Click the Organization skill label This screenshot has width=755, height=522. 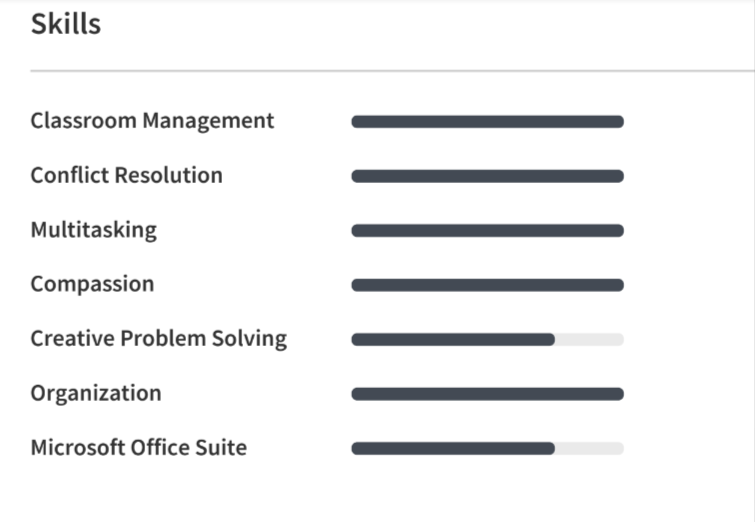[x=96, y=393]
